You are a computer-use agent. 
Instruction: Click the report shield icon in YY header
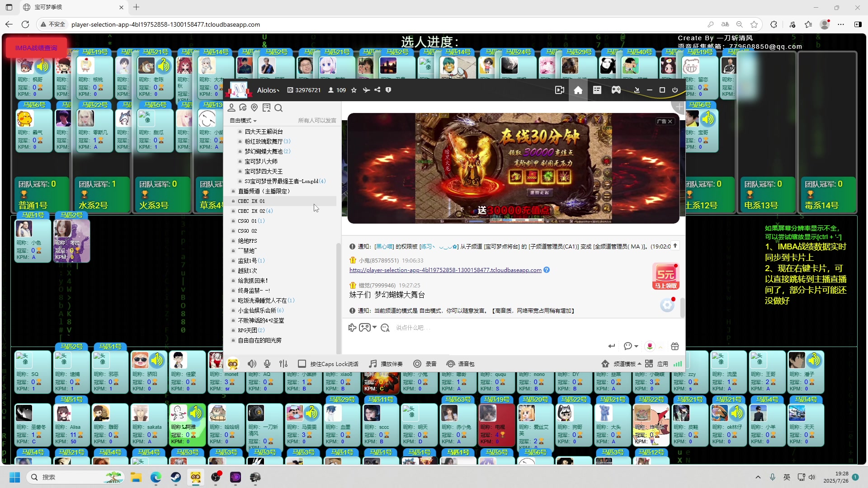pyautogui.click(x=388, y=90)
